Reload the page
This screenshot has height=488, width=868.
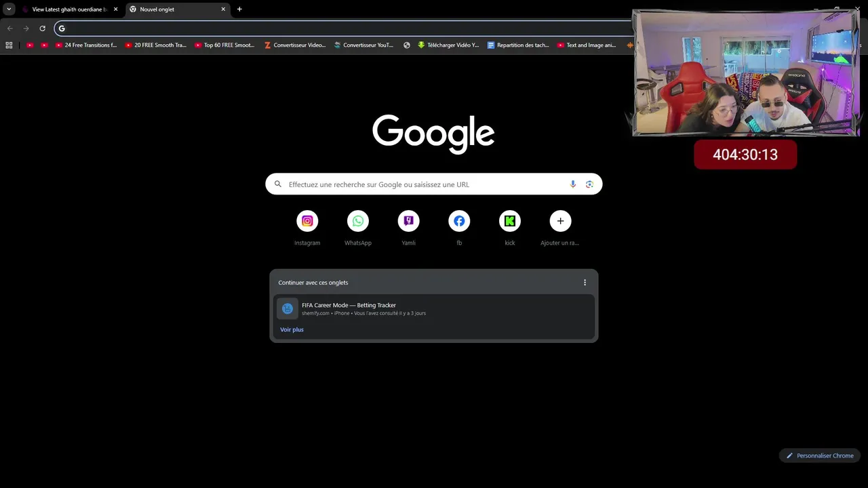42,28
